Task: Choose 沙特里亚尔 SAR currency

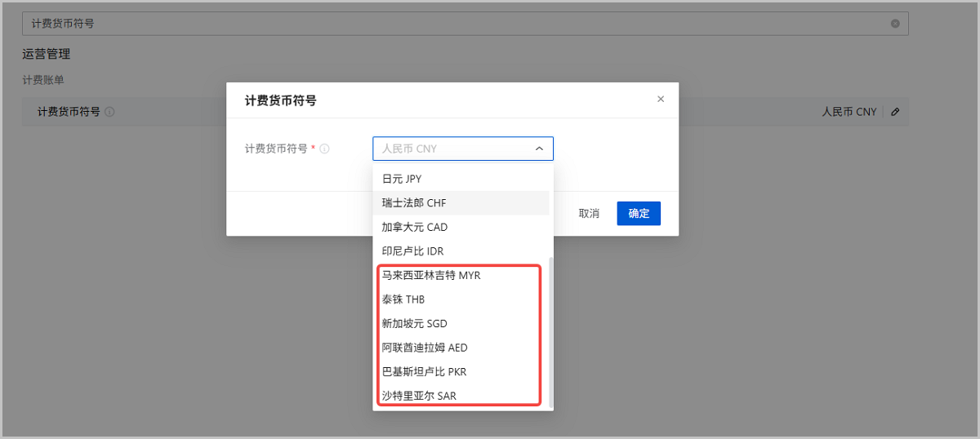Action: click(x=419, y=396)
